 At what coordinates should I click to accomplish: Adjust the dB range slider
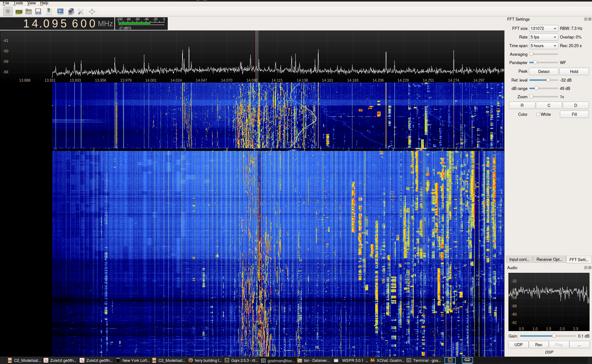pos(544,88)
